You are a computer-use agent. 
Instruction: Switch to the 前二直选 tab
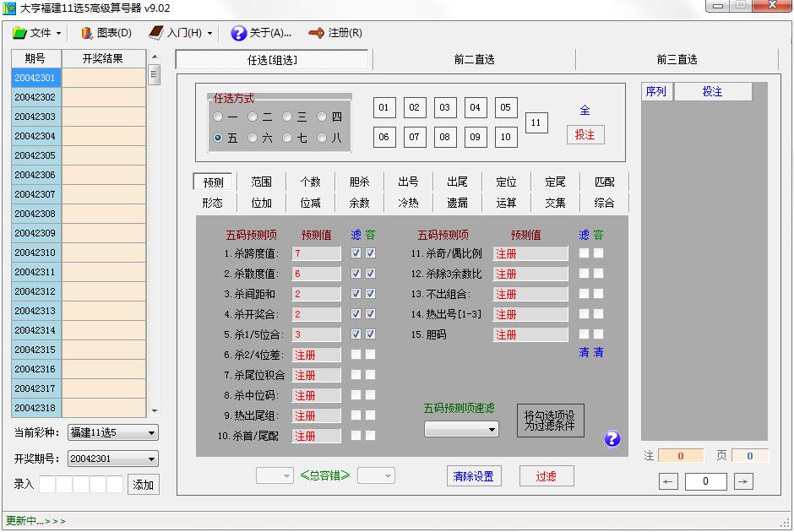tap(474, 60)
